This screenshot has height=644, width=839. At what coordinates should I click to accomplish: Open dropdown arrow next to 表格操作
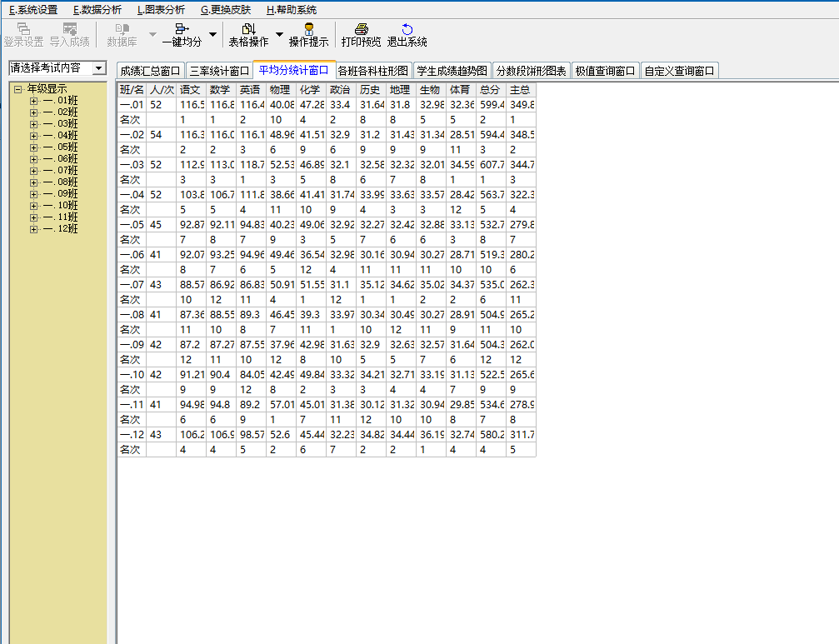pos(279,35)
